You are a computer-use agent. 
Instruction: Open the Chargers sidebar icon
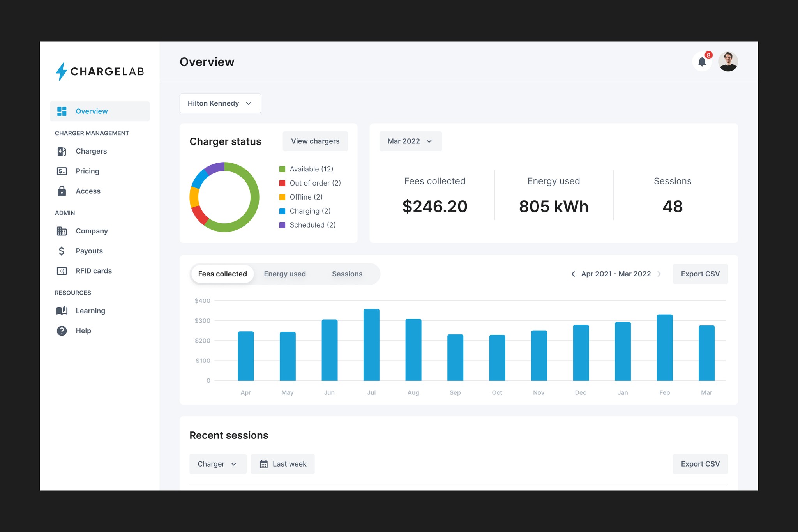coord(62,151)
